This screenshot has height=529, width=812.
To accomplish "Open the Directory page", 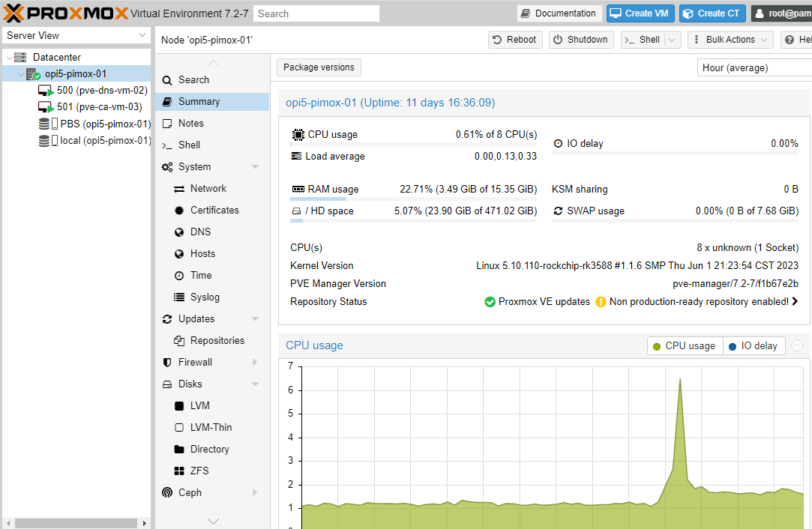I will click(x=213, y=450).
